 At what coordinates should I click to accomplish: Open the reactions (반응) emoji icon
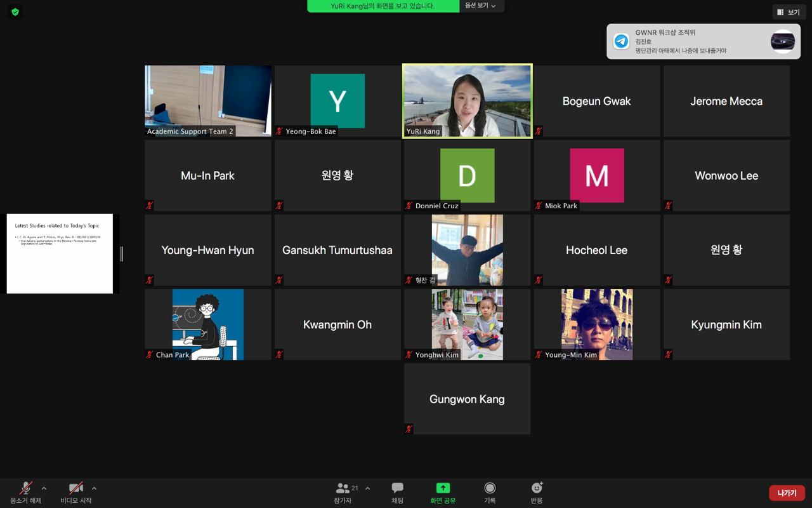(x=537, y=488)
